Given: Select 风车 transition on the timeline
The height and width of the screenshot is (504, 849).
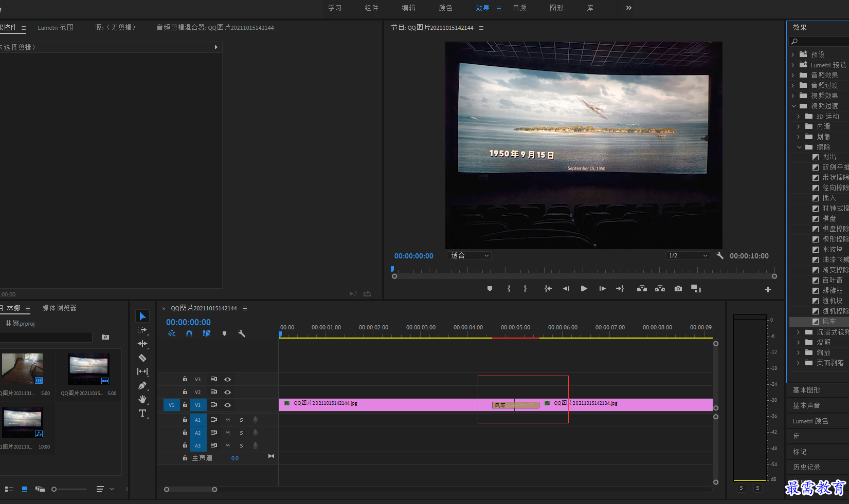Looking at the screenshot, I should 515,405.
